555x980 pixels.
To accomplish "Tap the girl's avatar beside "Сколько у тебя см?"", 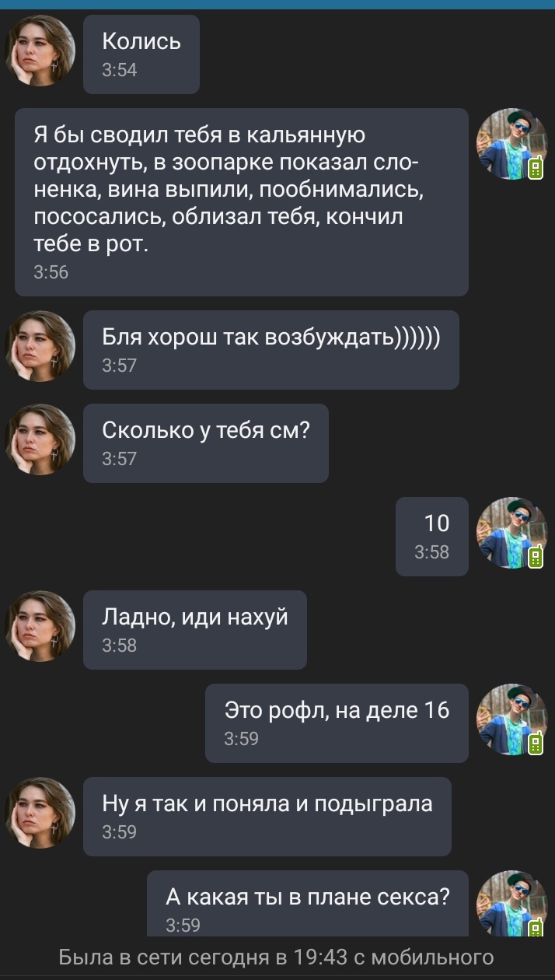I will (x=40, y=439).
